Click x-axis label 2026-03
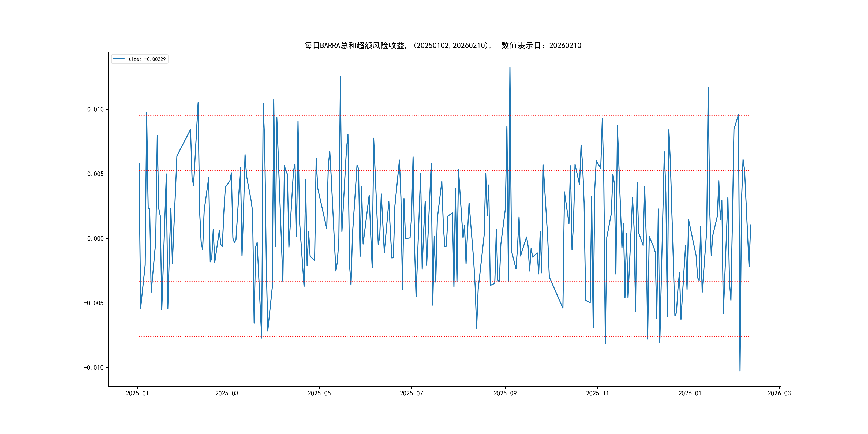 coord(779,393)
